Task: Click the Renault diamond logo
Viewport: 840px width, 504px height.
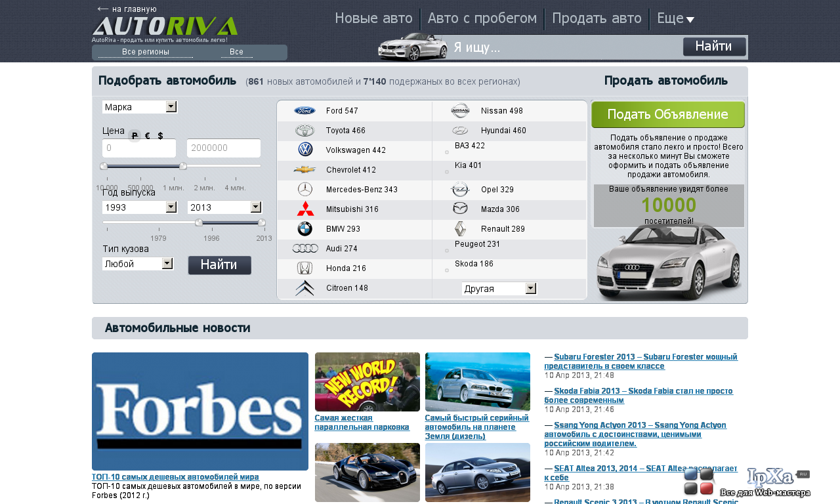Action: coord(461,229)
